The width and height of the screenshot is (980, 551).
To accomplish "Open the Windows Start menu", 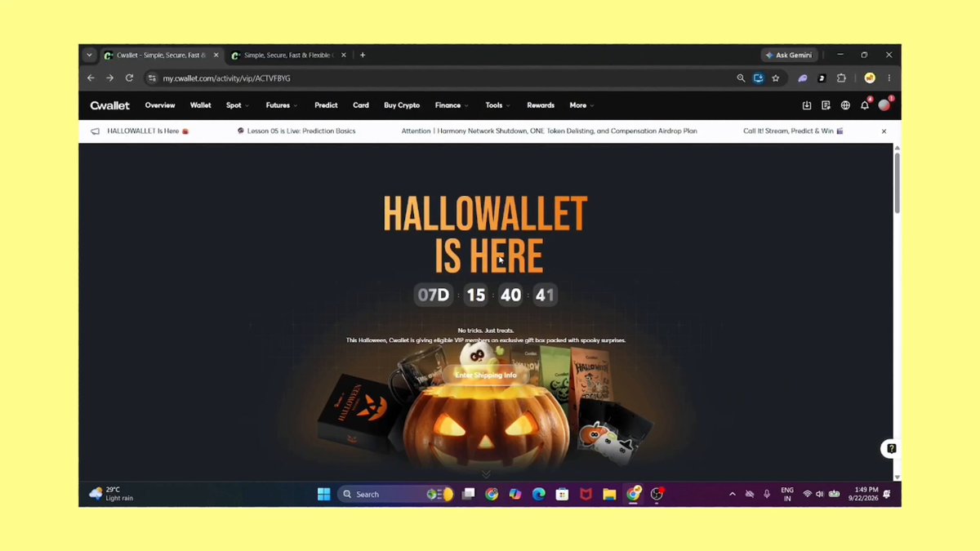I will point(323,494).
